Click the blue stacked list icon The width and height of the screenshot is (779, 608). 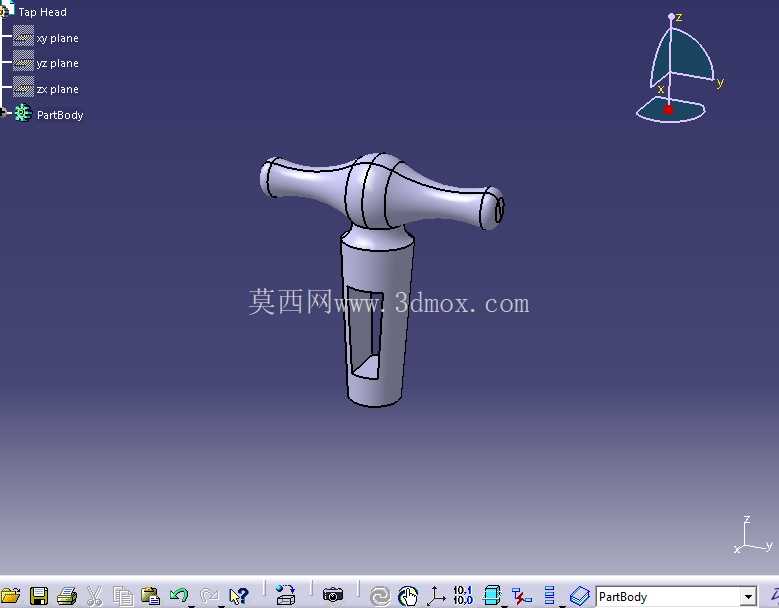click(x=549, y=595)
